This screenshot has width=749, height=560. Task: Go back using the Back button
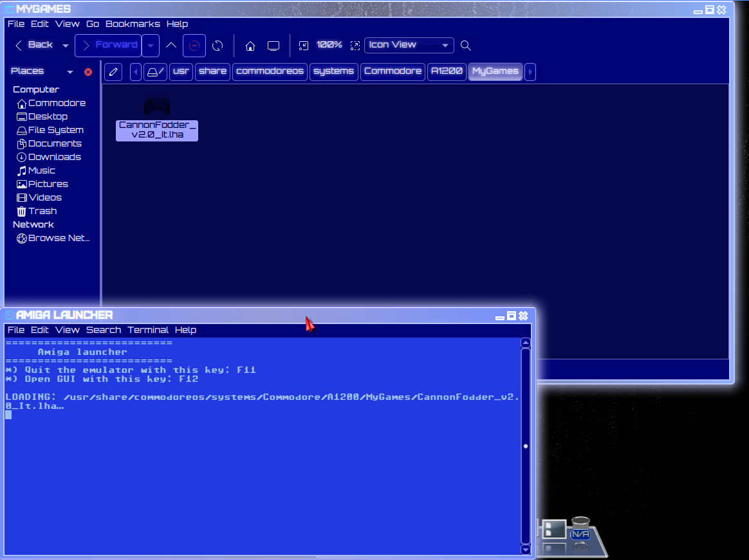34,45
